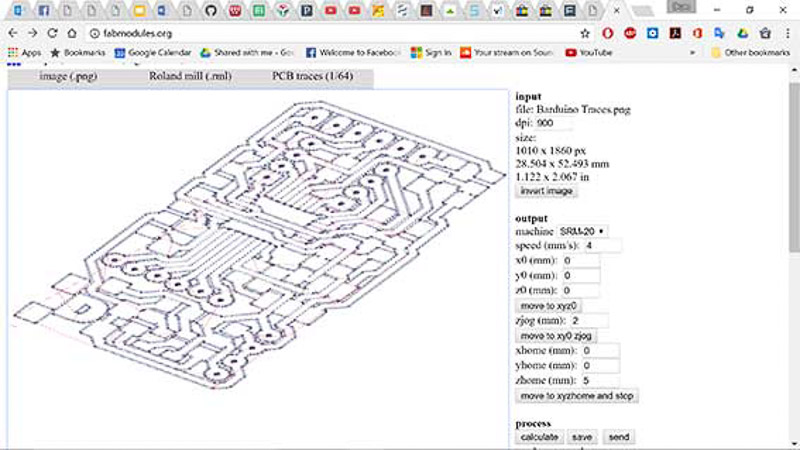Screen dimensions: 800x450
Task: Click scrollbar up arrow
Action: [x=794, y=71]
